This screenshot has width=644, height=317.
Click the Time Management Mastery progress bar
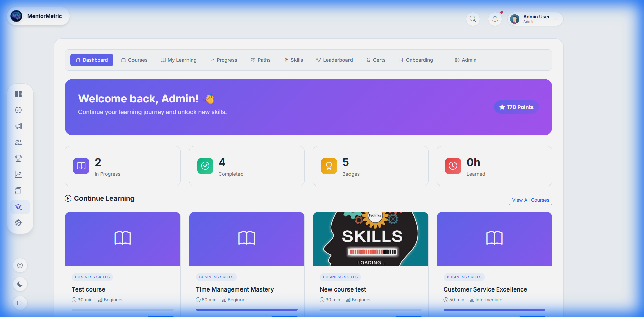[247, 309]
